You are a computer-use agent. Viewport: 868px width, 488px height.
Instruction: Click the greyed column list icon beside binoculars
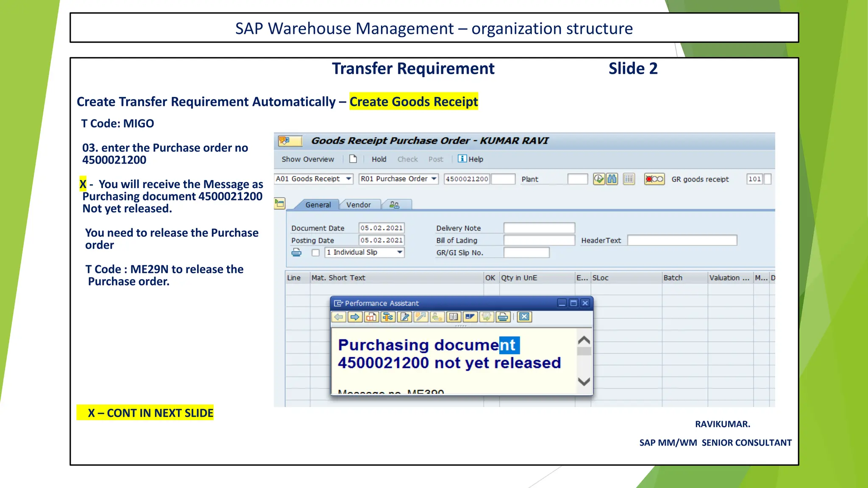tap(629, 179)
